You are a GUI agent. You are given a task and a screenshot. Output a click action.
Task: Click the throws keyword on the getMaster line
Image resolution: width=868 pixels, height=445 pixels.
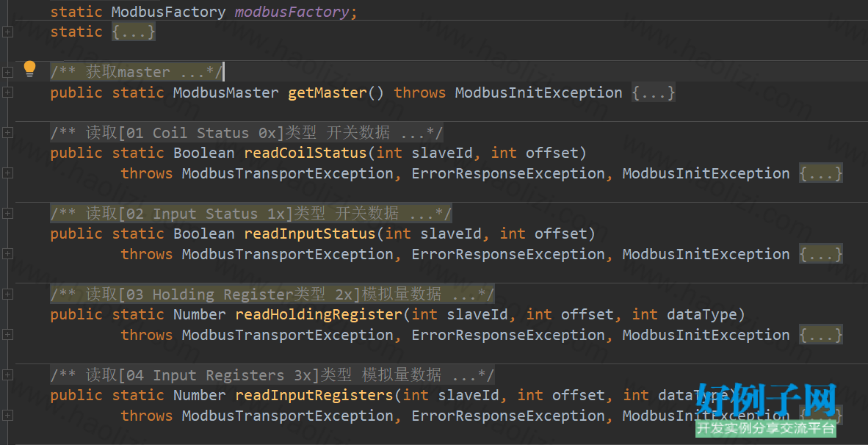(x=420, y=93)
